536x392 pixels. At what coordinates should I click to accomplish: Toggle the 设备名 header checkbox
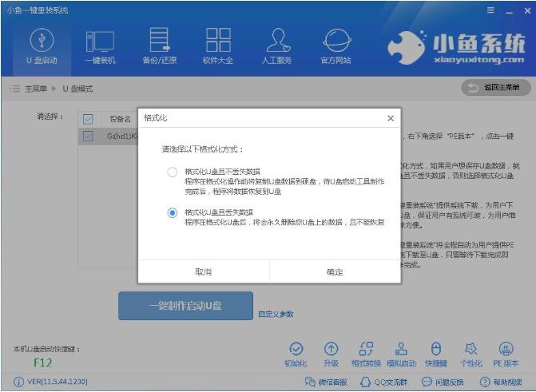click(88, 119)
